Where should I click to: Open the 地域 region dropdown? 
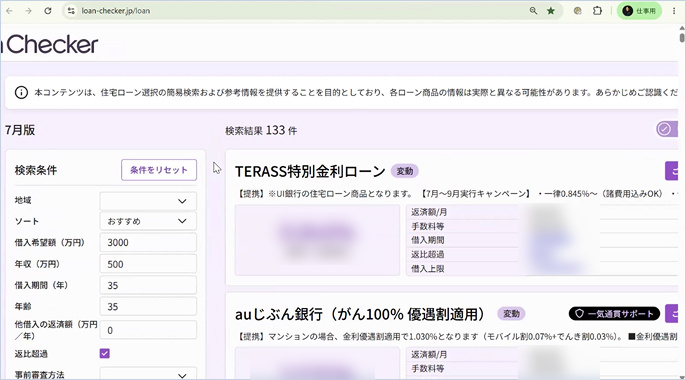(148, 201)
